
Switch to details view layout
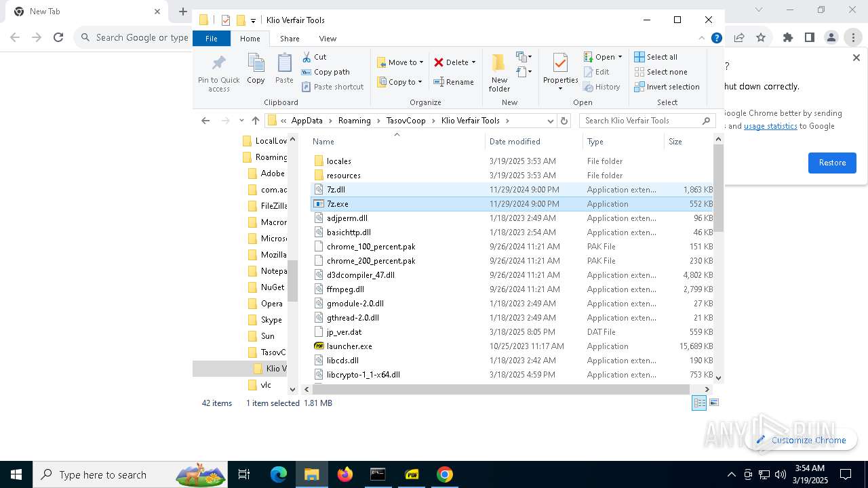(699, 403)
